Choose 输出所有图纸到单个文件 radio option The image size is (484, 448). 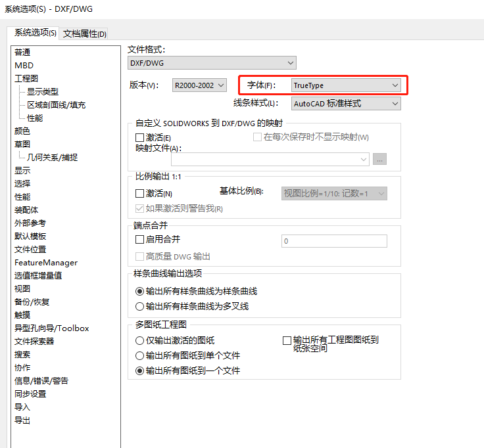pos(139,355)
